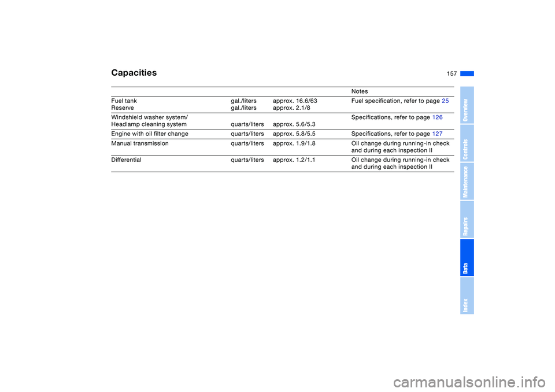555x392 pixels.
Task: Select the Reserve row label
Action: [123, 108]
